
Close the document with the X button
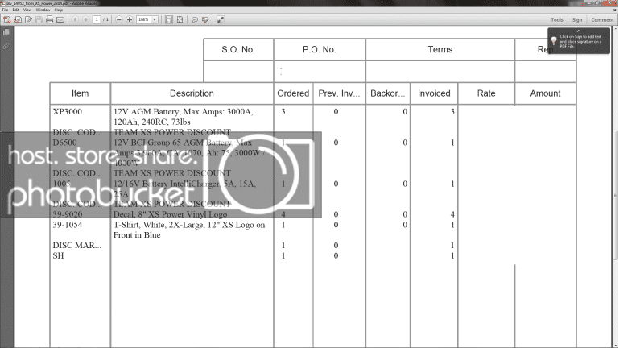[x=614, y=10]
